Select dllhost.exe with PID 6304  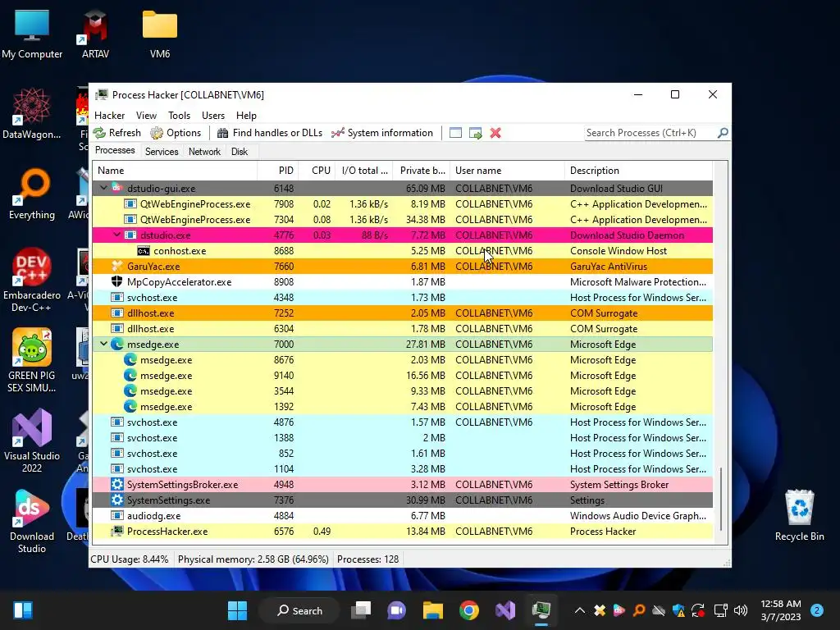402,328
